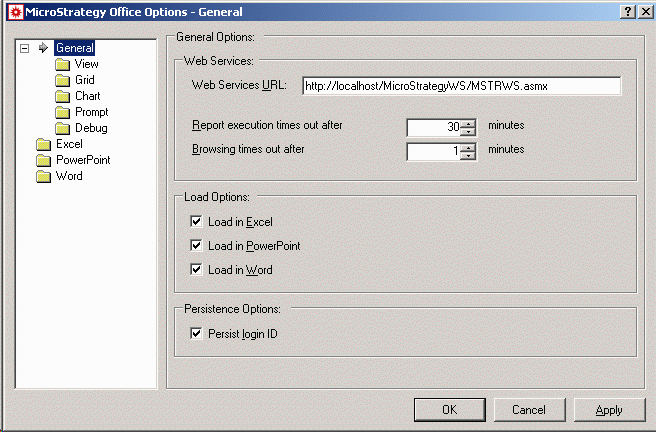This screenshot has height=432, width=656.
Task: Click the arrow icon beside General
Action: click(x=44, y=48)
